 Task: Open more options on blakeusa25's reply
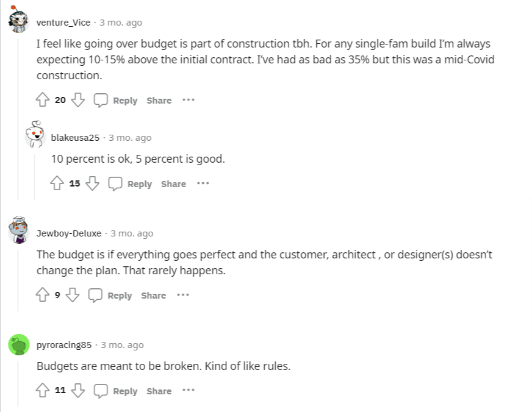click(203, 183)
